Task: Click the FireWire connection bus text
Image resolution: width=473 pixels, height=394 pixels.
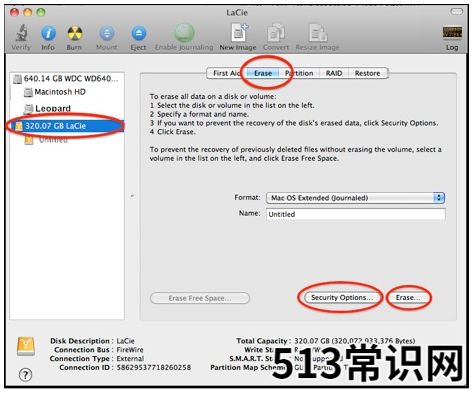Action: [x=130, y=350]
